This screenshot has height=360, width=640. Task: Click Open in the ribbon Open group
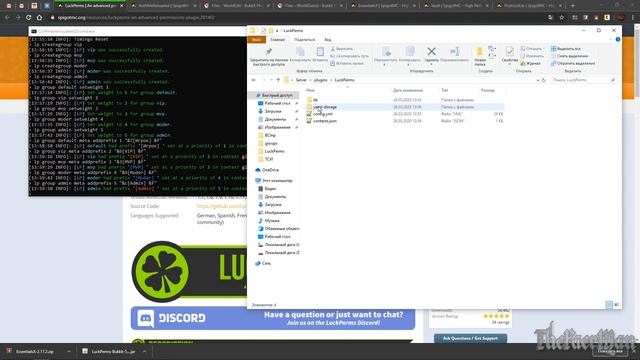(531, 49)
